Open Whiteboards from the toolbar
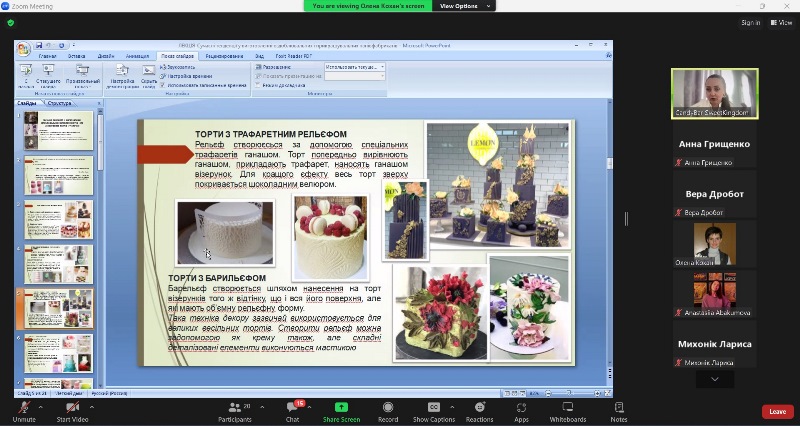The height and width of the screenshot is (426, 800). tap(568, 408)
